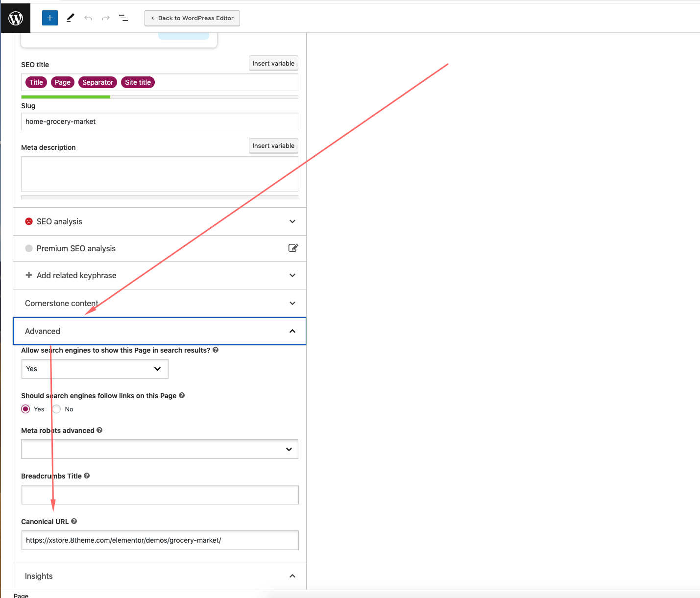Select the pencil Tools icon
Viewport: 700px width, 598px height.
(x=70, y=18)
